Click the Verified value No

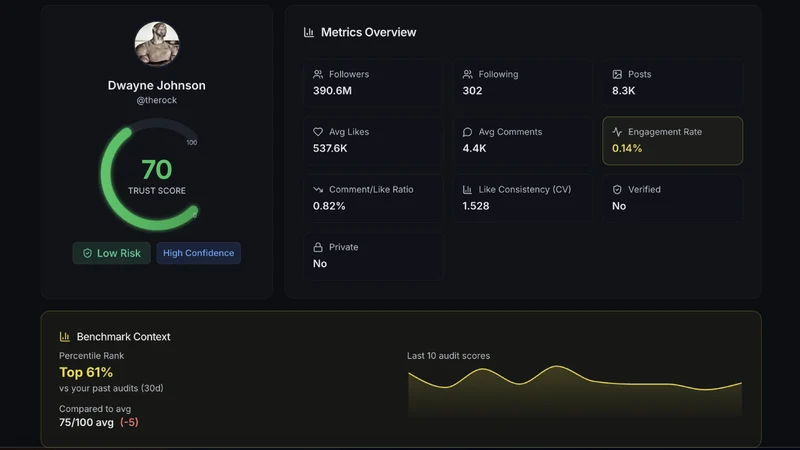tap(619, 206)
